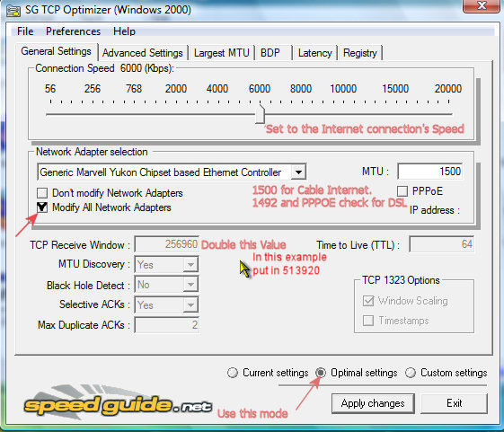Screen dimensions: 504x432
Task: Open the MTU Discovery dropdown
Action: 190,265
